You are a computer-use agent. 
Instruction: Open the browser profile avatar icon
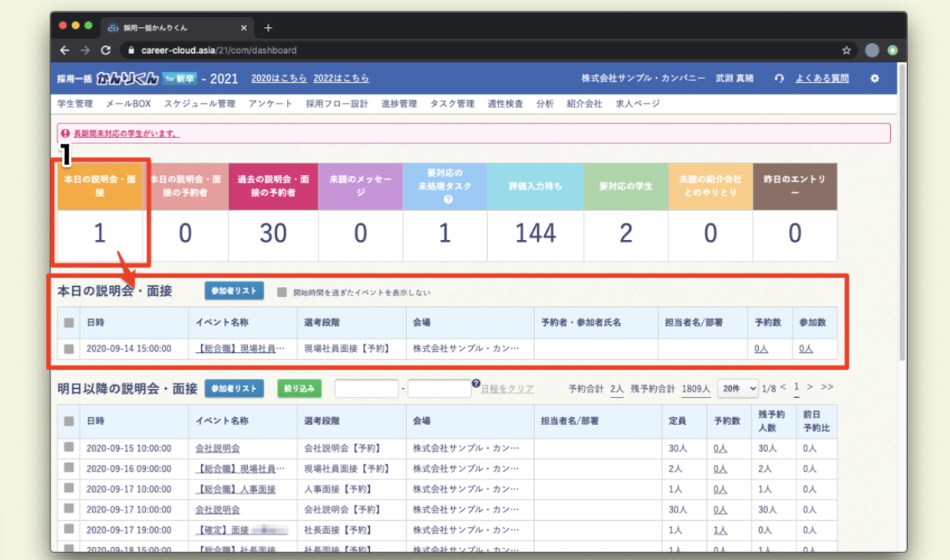[x=872, y=51]
